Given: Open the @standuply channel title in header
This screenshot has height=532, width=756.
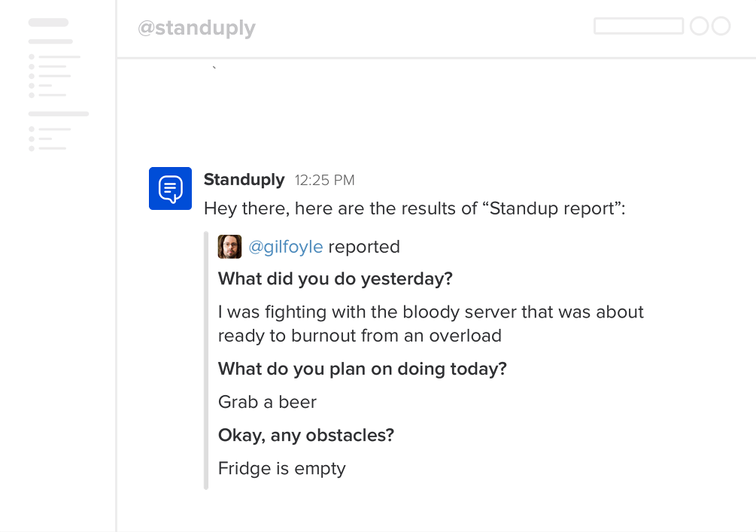Looking at the screenshot, I should pos(196,29).
